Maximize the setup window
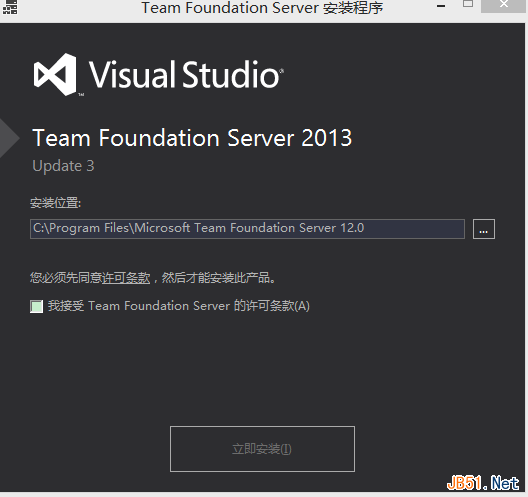Screen dimensions: 528x497 (x=468, y=4)
